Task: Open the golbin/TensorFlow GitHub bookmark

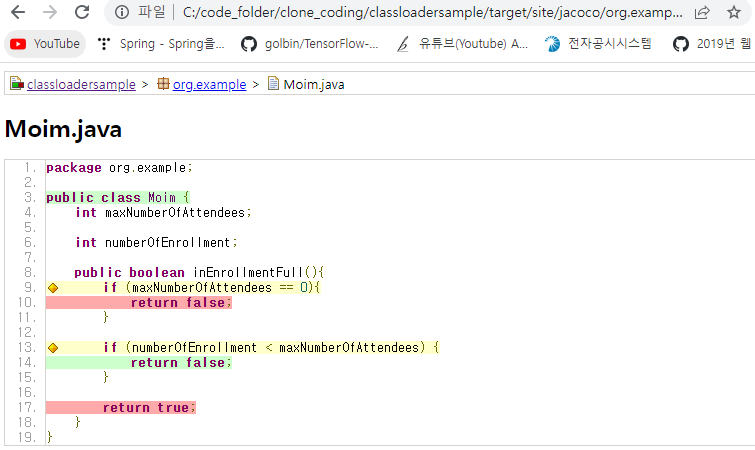Action: tap(310, 44)
